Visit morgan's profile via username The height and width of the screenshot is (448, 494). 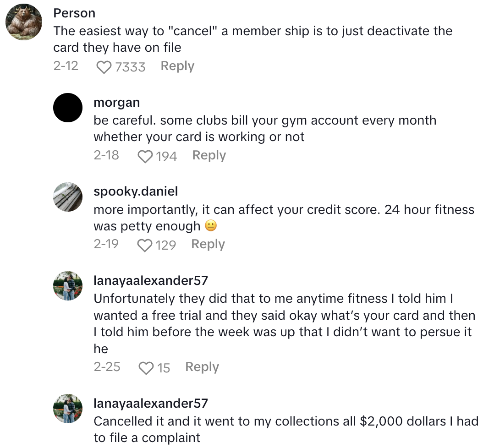(x=117, y=103)
